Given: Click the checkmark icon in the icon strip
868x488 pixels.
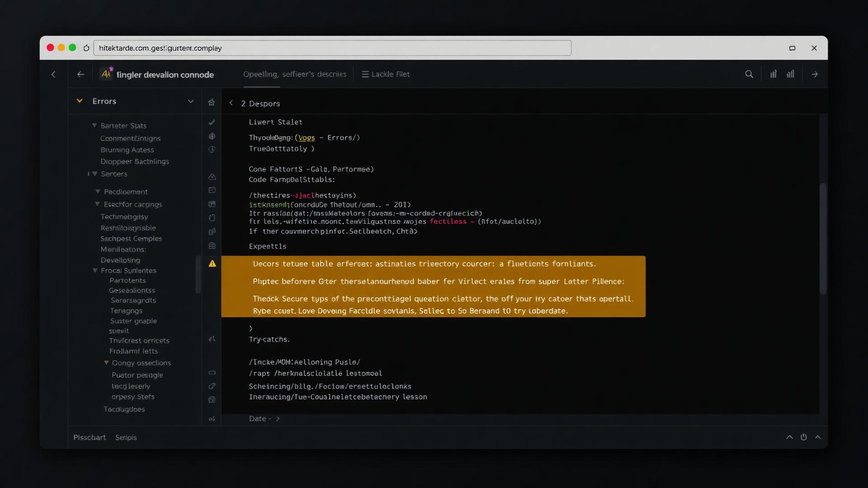Looking at the screenshot, I should (x=212, y=122).
